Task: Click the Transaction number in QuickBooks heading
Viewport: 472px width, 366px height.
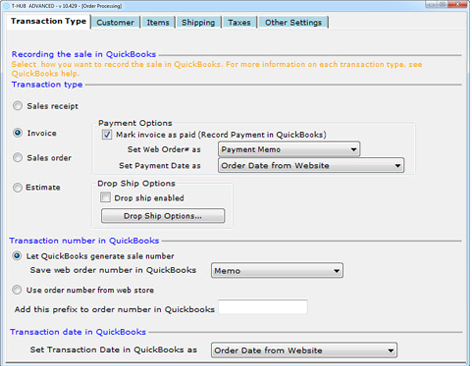Action: [84, 241]
